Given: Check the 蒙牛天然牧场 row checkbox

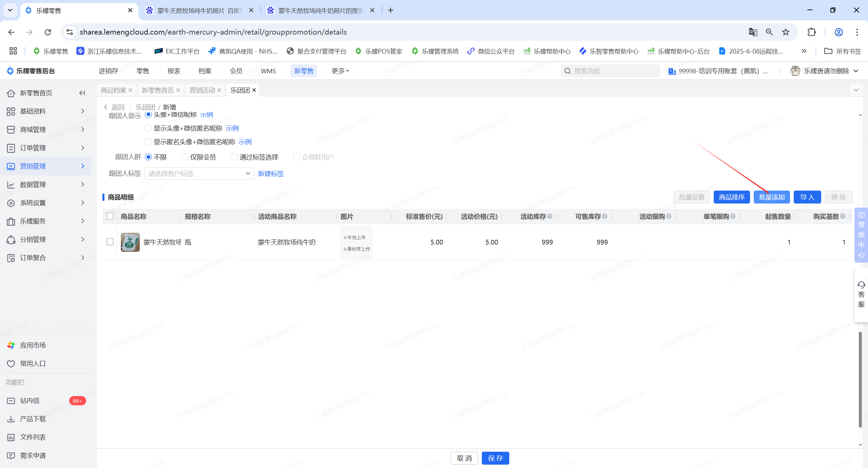Looking at the screenshot, I should point(110,242).
